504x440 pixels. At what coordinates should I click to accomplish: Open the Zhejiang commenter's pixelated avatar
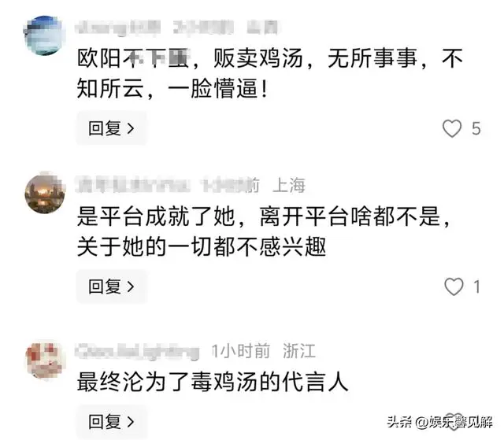coord(45,361)
